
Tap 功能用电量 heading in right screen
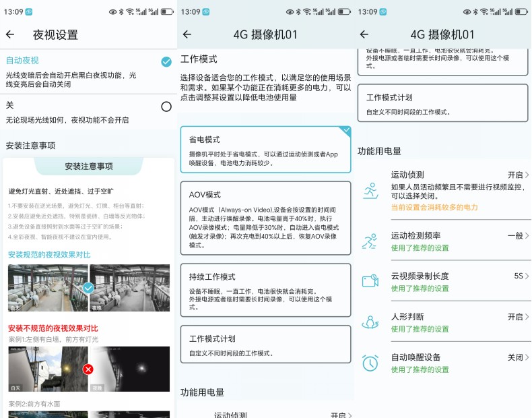379,151
